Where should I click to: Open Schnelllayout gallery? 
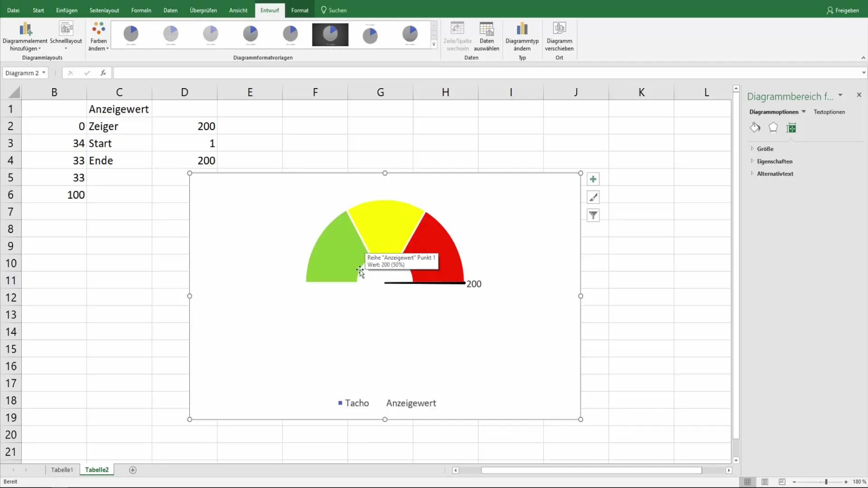tap(66, 36)
